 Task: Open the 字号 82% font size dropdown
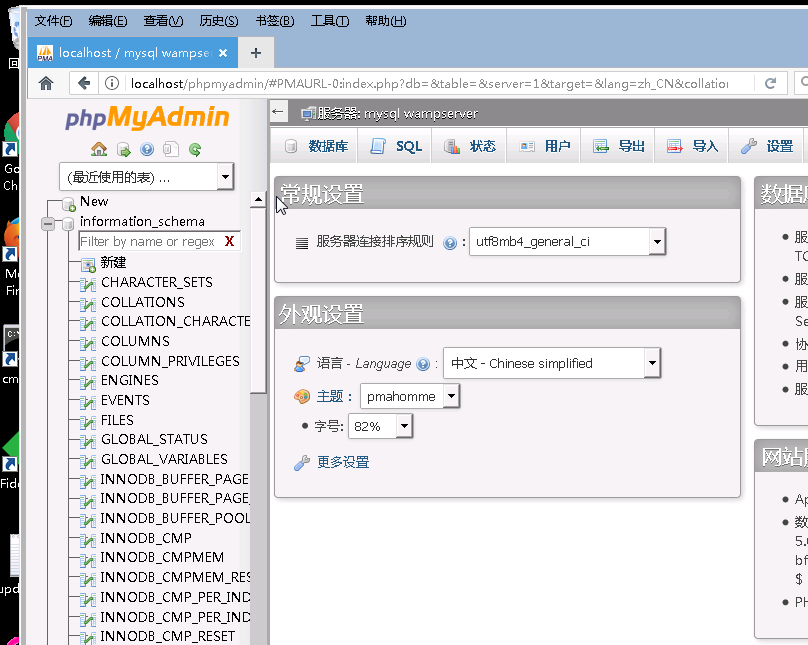click(380, 426)
